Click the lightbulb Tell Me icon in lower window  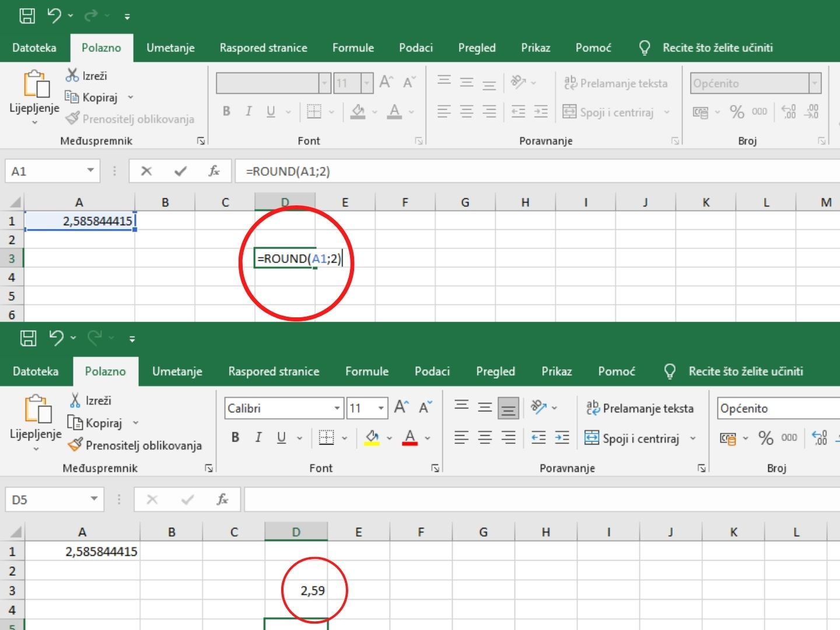pos(670,372)
